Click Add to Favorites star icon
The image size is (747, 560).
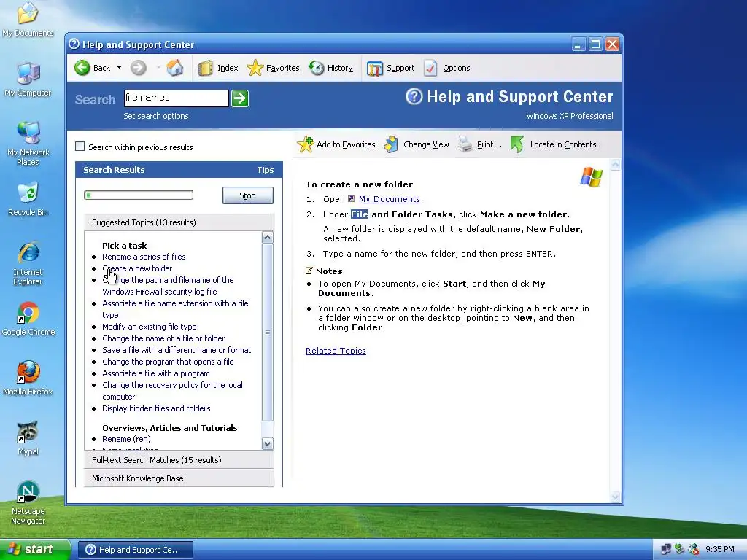306,144
